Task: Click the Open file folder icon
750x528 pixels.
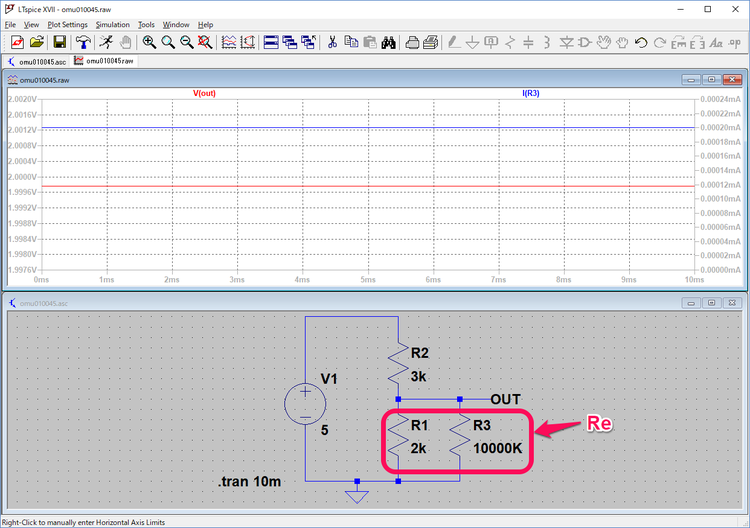Action: click(x=37, y=42)
